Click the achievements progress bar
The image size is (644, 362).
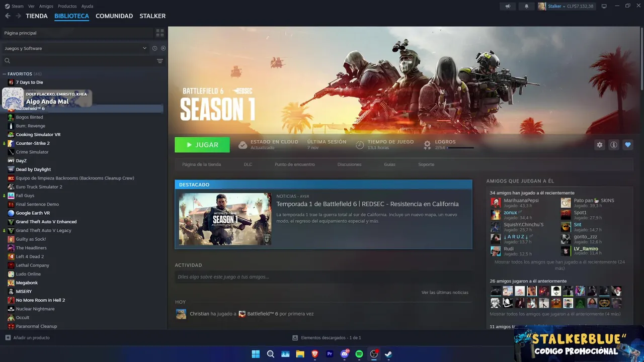pos(460,148)
